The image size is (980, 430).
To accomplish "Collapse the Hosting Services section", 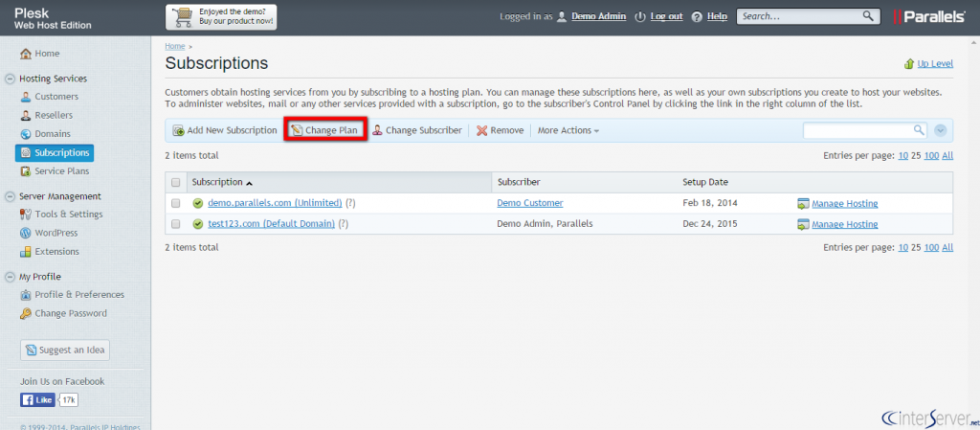I will pos(10,79).
